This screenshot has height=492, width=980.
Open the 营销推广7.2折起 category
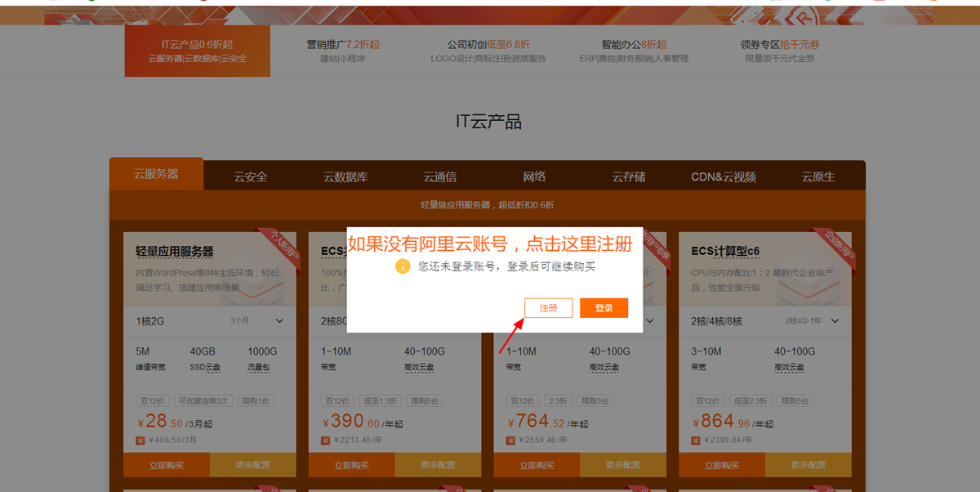(x=343, y=51)
